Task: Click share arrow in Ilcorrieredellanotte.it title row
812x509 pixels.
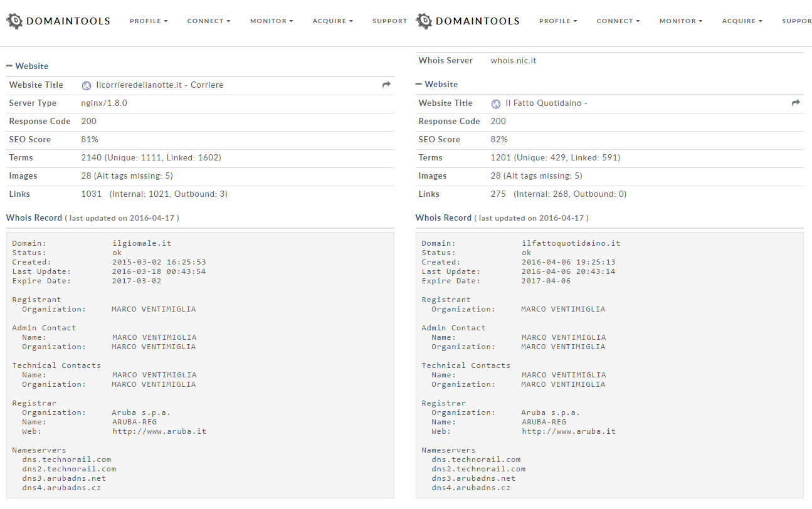Action: 386,85
